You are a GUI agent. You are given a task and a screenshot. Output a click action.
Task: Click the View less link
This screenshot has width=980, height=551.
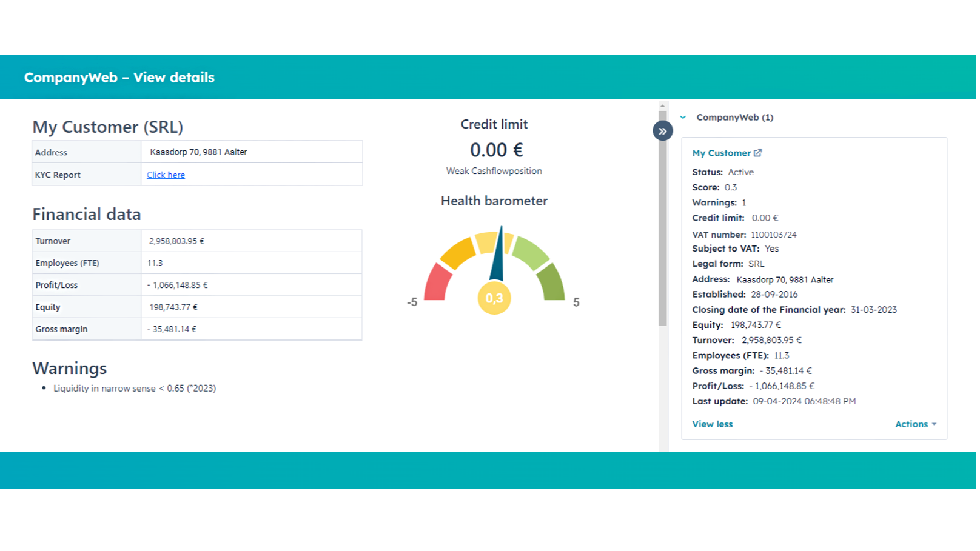tap(712, 424)
